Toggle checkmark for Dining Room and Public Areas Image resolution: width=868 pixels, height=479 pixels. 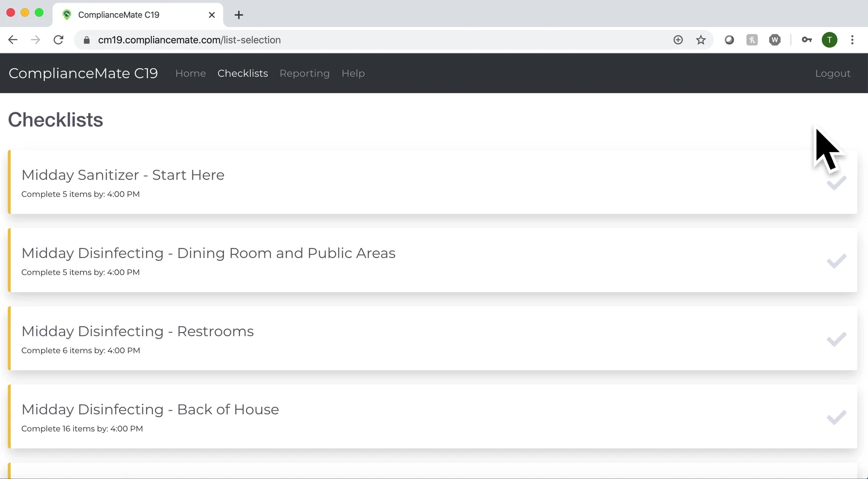pos(836,261)
